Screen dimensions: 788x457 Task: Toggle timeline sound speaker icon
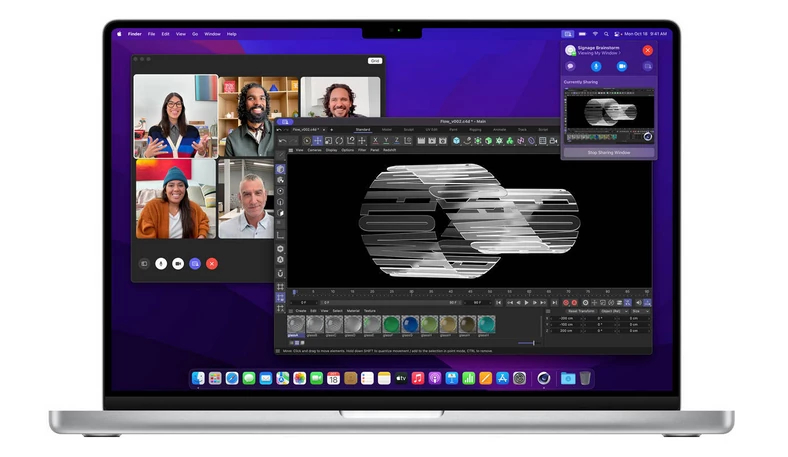639,303
